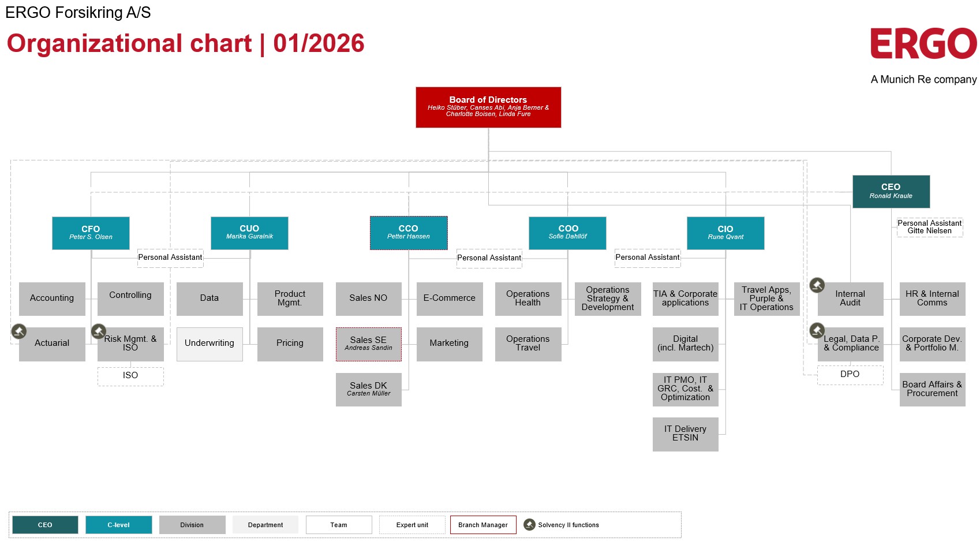Click the teal C-level legend swatch
The width and height of the screenshot is (980, 541).
point(119,525)
